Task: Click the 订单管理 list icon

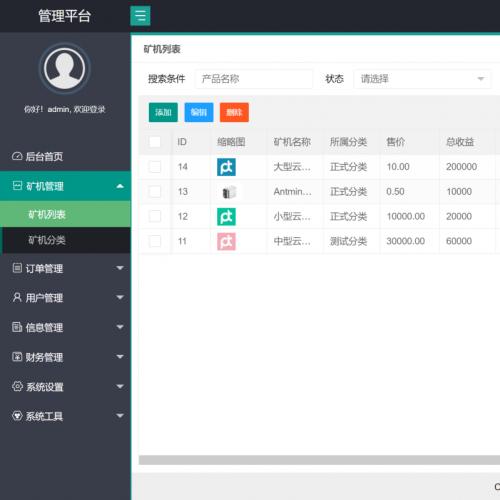Action: click(17, 268)
